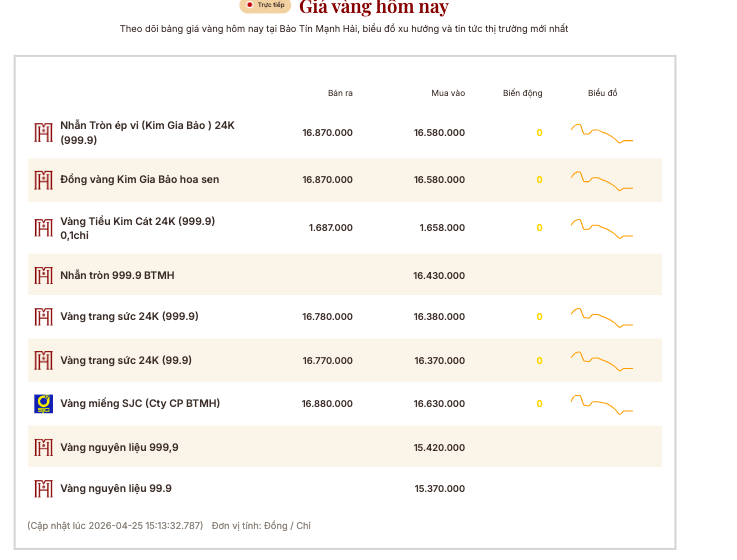Click logo icon beside Vàng trang sức 24K (999.9)

click(x=43, y=317)
